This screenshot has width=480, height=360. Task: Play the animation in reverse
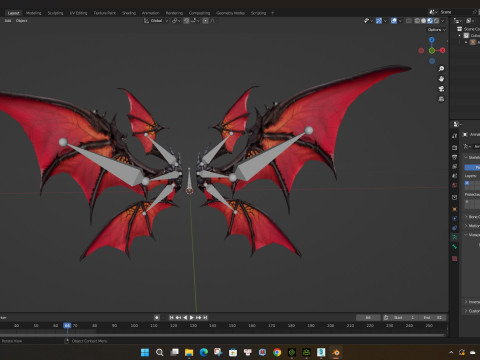[185, 318]
